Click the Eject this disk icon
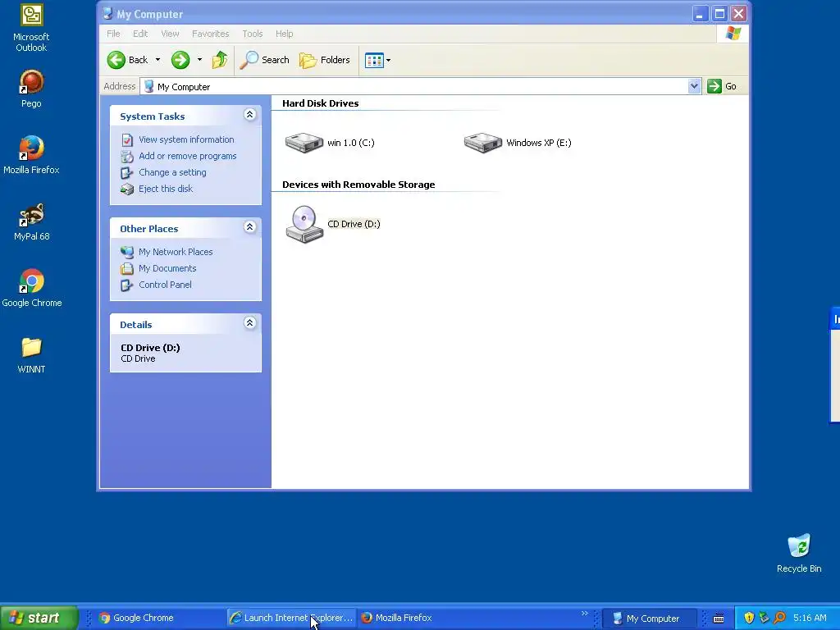The width and height of the screenshot is (840, 630). [127, 189]
